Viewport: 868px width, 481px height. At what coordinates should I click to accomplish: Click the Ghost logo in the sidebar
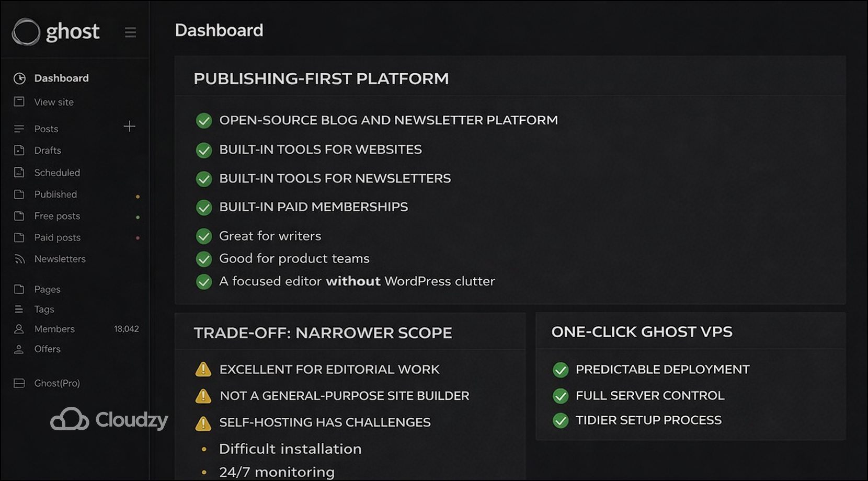[26, 31]
